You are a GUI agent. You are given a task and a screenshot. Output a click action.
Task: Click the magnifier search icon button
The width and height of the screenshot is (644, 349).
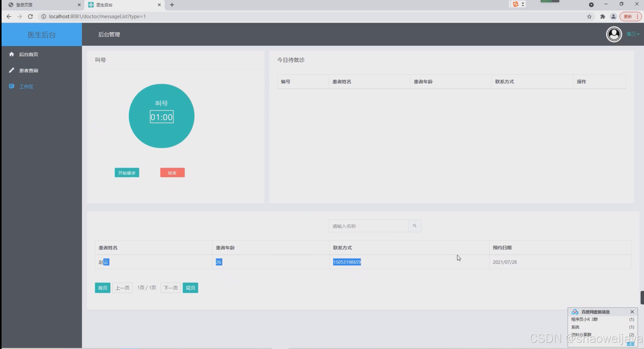[x=415, y=226]
